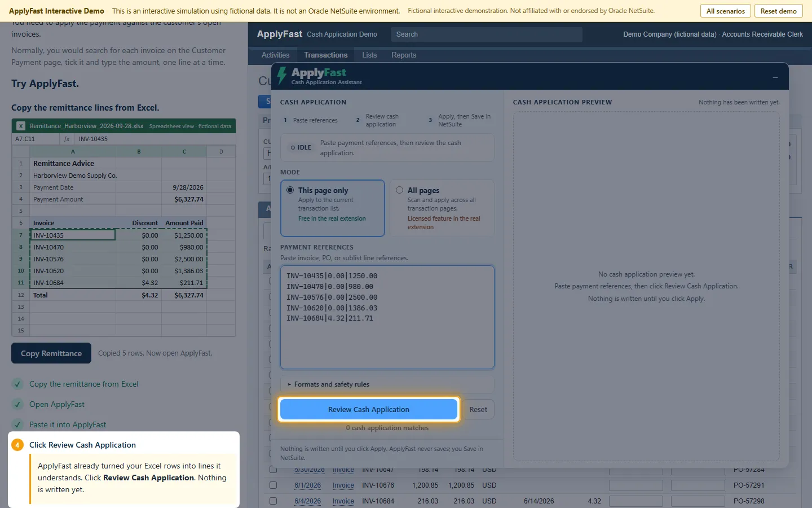Click spreadsheet cell INV-10684 in column A
The width and height of the screenshot is (812, 508).
point(73,283)
